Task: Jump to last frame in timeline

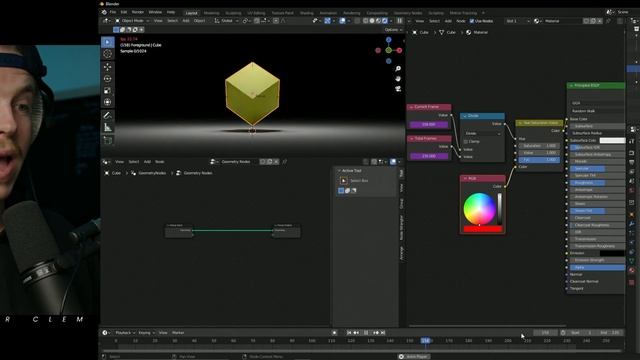Action: (383, 333)
